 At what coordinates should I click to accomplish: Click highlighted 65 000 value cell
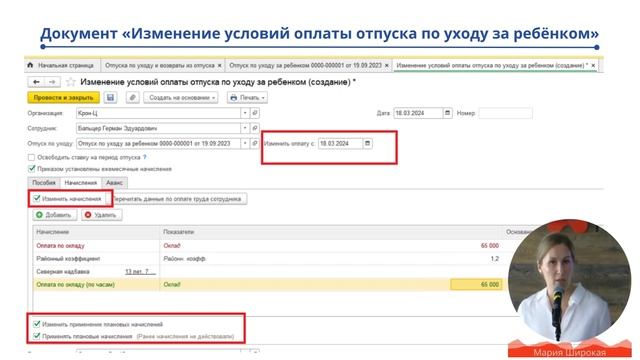click(x=476, y=284)
